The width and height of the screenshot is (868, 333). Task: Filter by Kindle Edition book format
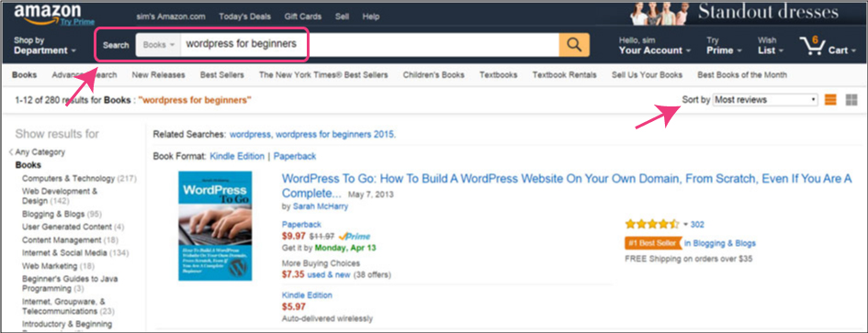(237, 157)
